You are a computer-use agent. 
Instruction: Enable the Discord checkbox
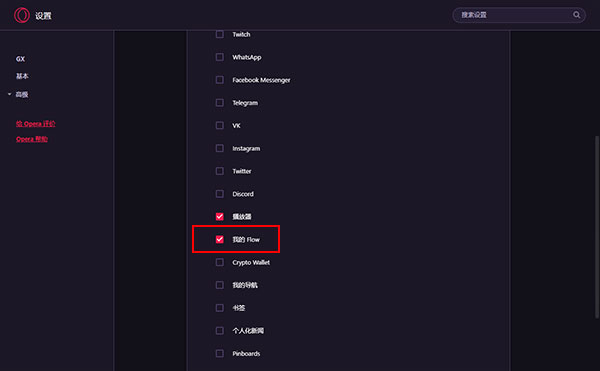tap(220, 194)
